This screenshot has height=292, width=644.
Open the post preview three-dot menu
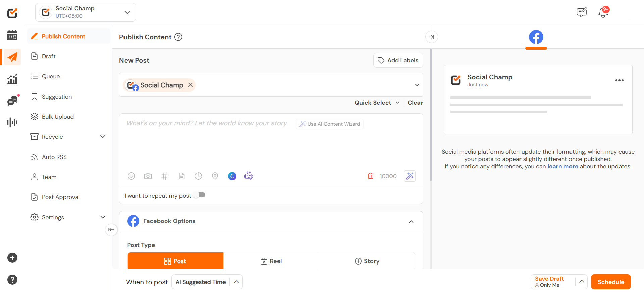click(x=620, y=80)
